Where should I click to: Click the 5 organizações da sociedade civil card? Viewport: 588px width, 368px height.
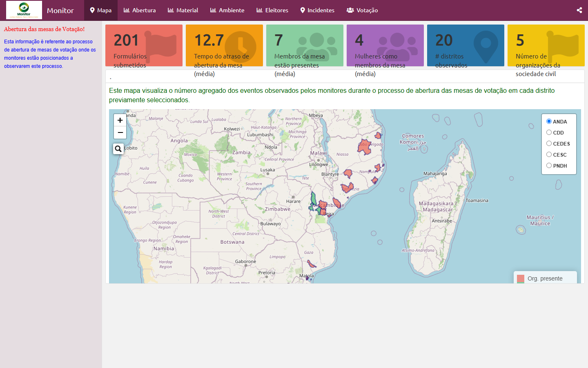tap(546, 45)
